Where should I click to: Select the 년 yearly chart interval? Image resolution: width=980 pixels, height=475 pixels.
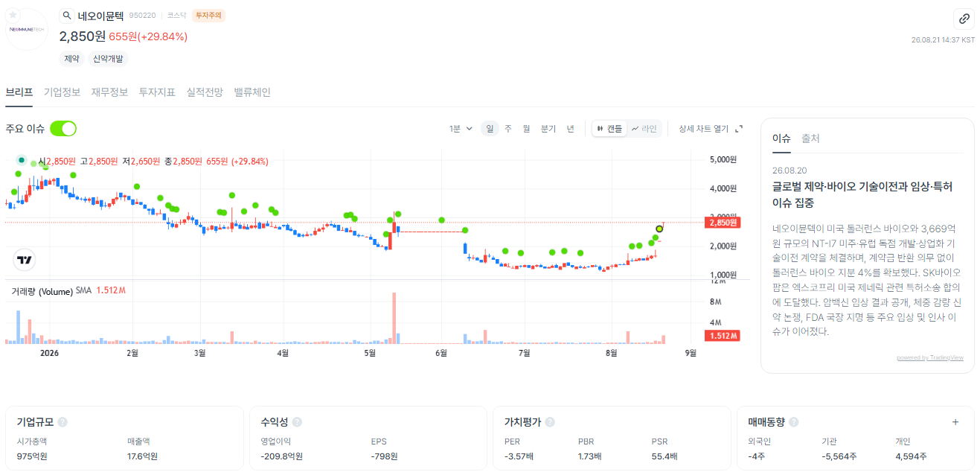click(x=571, y=129)
